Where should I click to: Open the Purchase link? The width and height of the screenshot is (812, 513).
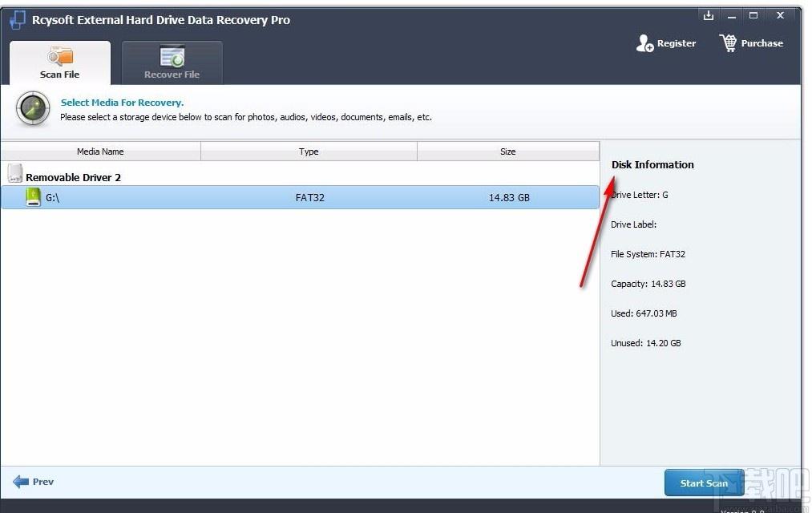tap(751, 43)
